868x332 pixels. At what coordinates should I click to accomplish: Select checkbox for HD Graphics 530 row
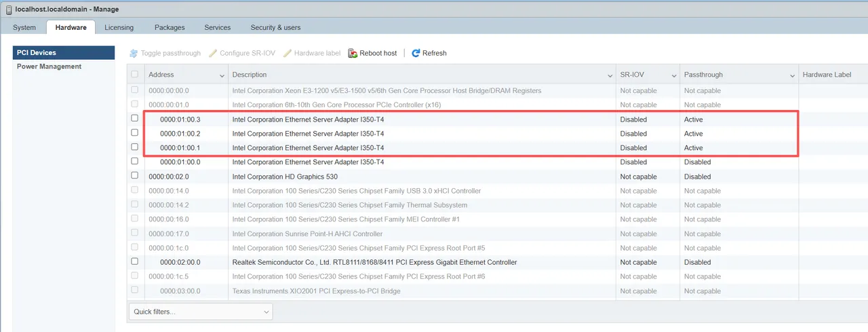click(134, 176)
